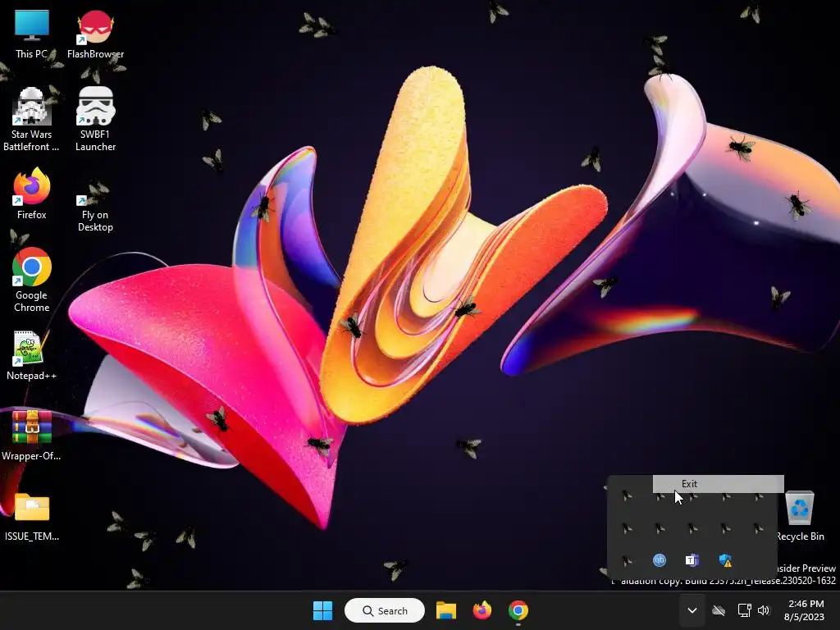840x630 pixels.
Task: Open the This PC desktop icon
Action: [x=32, y=34]
